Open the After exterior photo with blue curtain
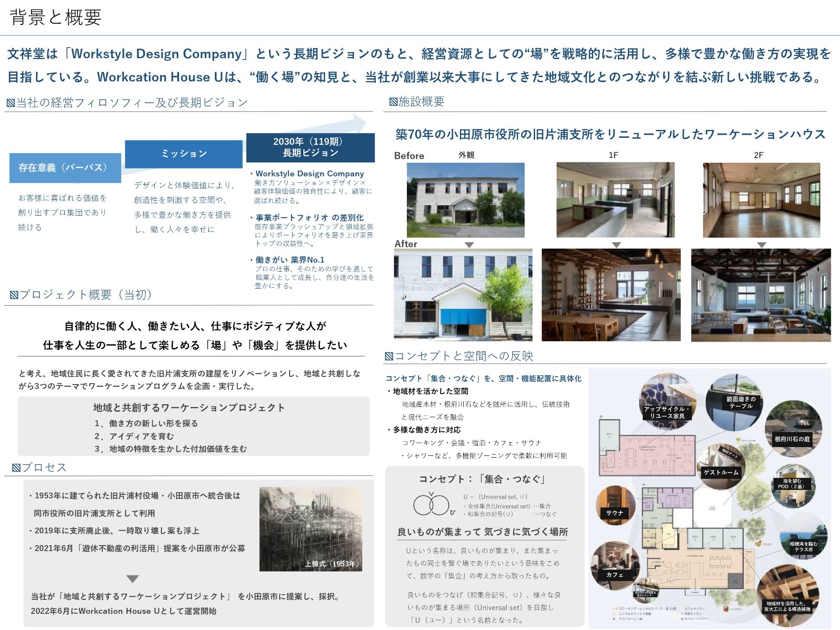The image size is (840, 630). pos(463,295)
